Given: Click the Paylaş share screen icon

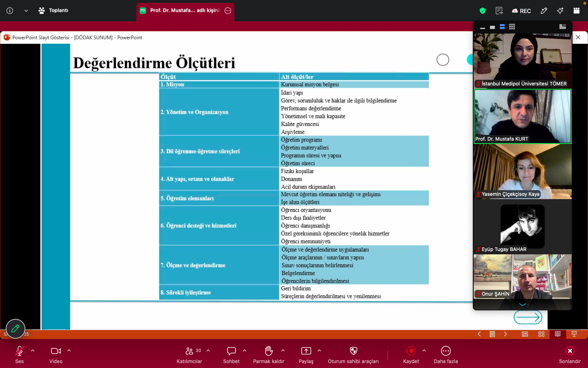Looking at the screenshot, I should pos(306,351).
